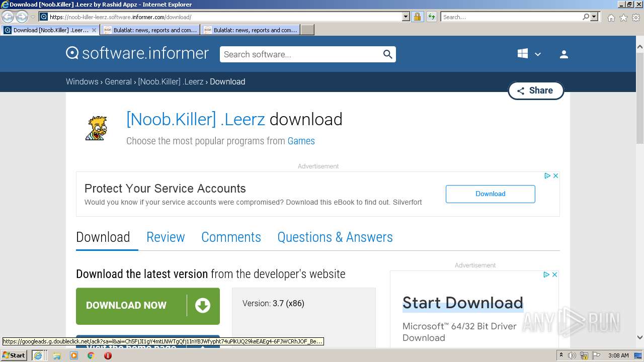644x362 pixels.
Task: Open the recent pages dropdown beside Forward
Action: (33, 17)
